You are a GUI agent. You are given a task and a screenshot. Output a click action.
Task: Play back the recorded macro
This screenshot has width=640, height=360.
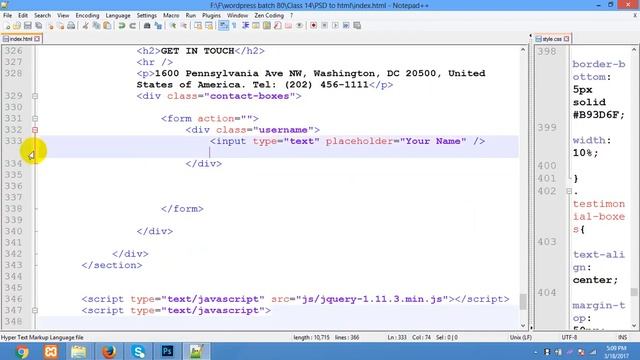336,26
